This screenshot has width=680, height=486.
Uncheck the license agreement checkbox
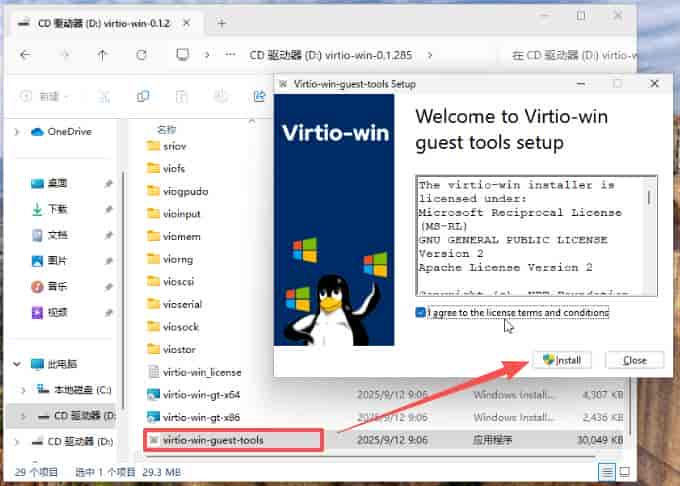(x=420, y=313)
